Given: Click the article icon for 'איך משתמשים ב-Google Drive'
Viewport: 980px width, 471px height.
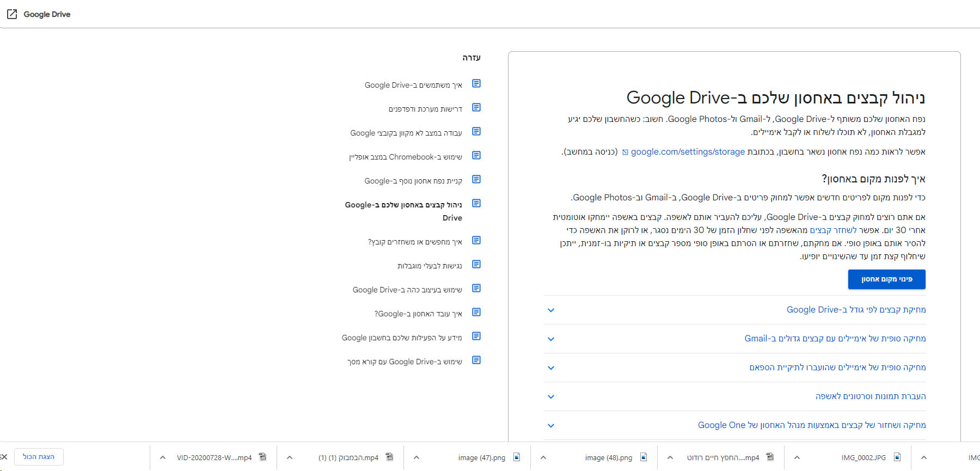Looking at the screenshot, I should 476,83.
